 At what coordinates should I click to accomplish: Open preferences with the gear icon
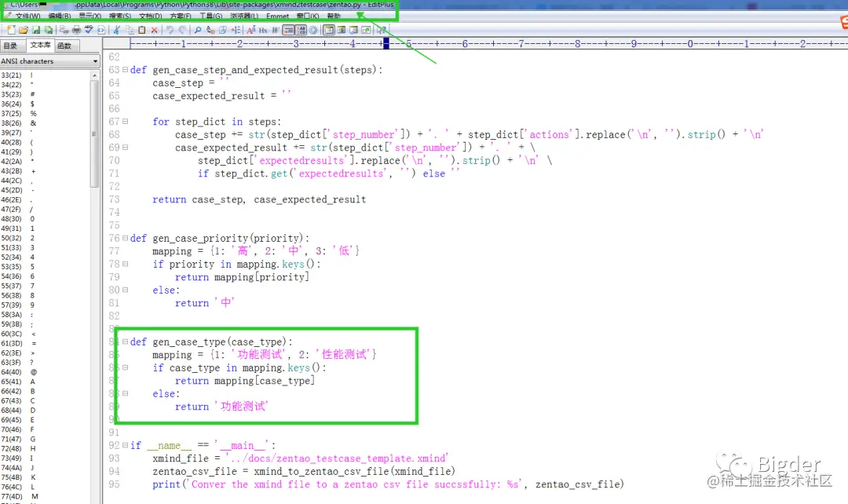[x=313, y=31]
